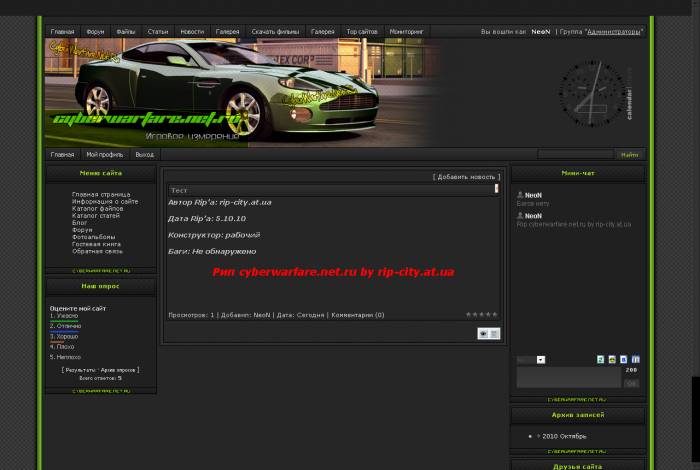700x470 pixels.
Task: Click the Добавить новость link
Action: pos(465,176)
